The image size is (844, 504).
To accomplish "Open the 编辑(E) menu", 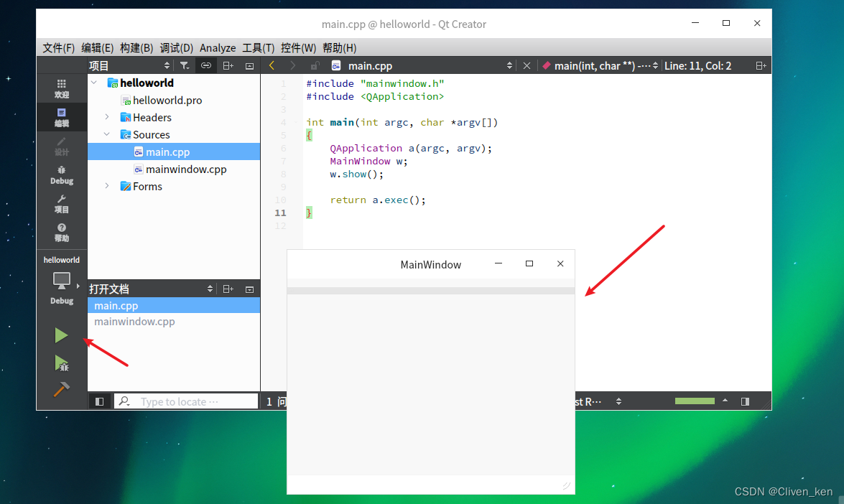I will 98,48.
